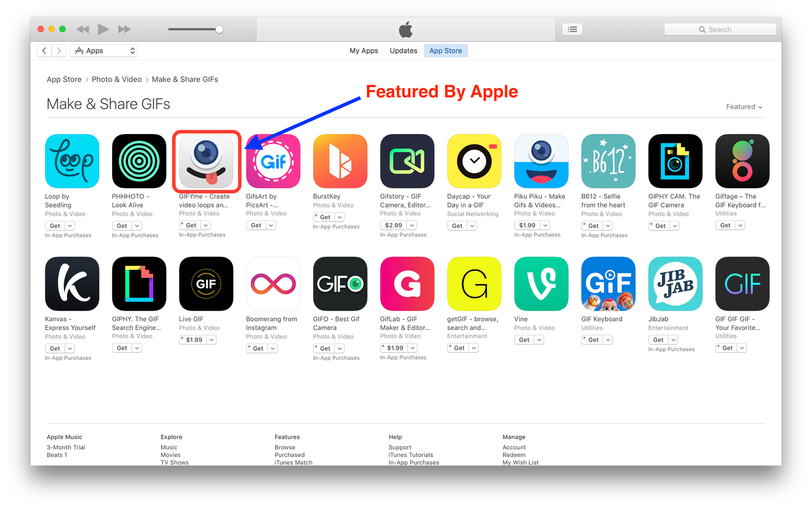Click the Daycap clock app icon
The width and height of the screenshot is (812, 509).
[x=474, y=161]
